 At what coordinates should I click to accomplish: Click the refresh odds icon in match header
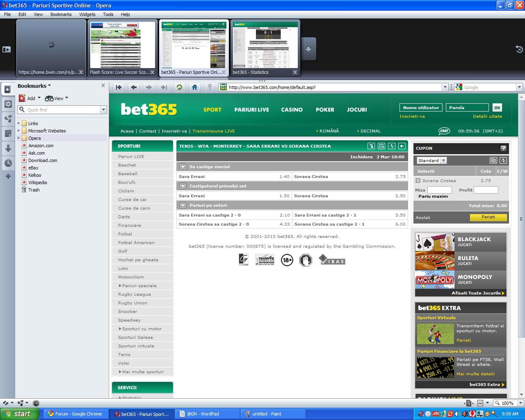click(x=392, y=146)
